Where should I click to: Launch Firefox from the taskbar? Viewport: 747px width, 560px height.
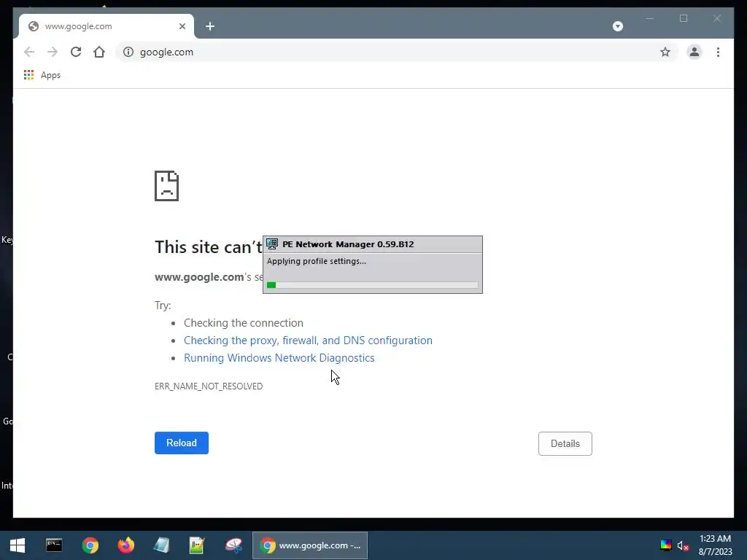(x=125, y=545)
